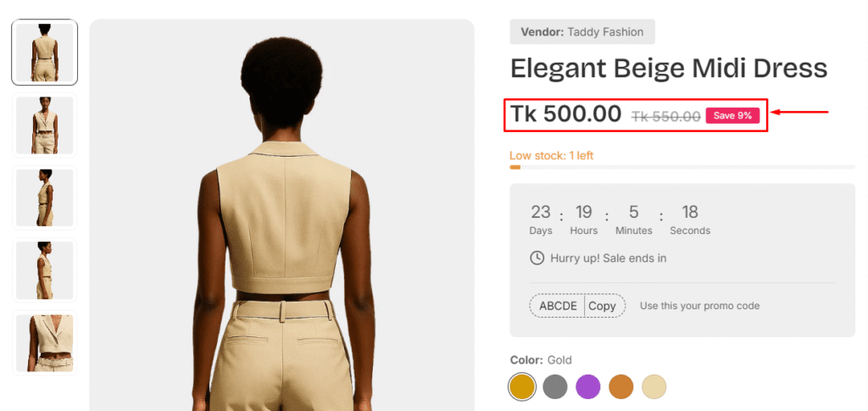Click the Elegant Beige Midi Dress title
Screen dimensions: 868x411
click(x=669, y=69)
